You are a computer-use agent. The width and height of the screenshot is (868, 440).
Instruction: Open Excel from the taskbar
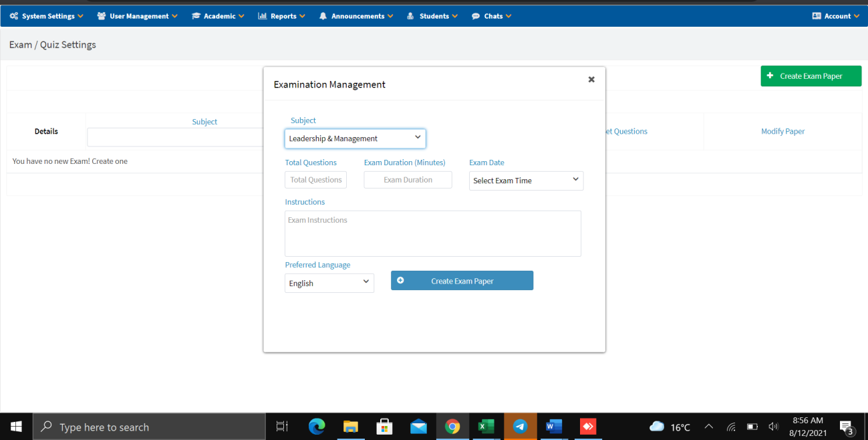[486, 427]
